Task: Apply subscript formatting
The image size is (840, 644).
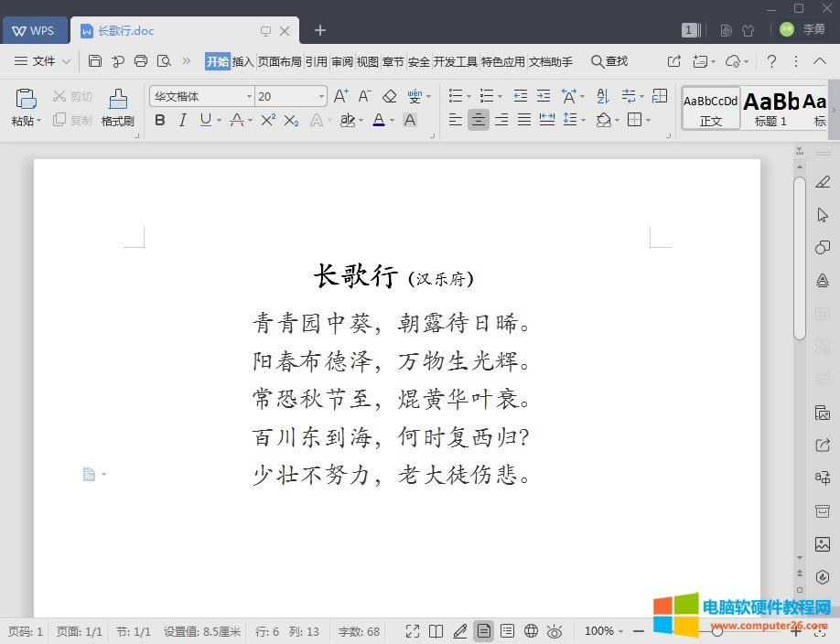Action: click(x=293, y=119)
